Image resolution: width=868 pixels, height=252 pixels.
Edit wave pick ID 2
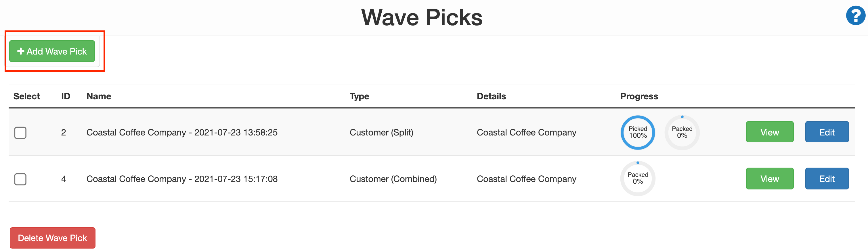pos(827,132)
